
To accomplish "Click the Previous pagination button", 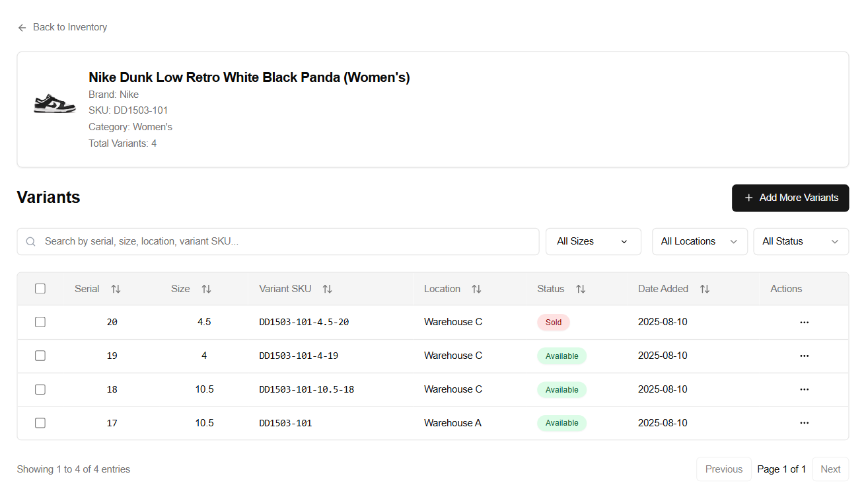I will [723, 469].
